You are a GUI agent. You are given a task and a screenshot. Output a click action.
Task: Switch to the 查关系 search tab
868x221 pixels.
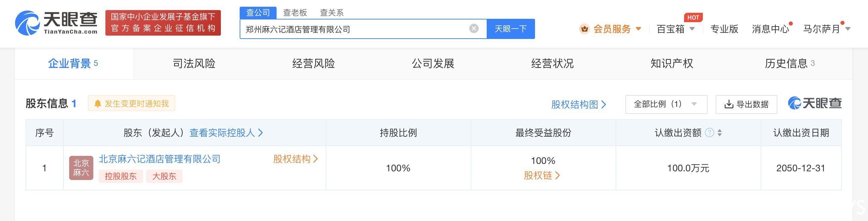[x=332, y=13]
